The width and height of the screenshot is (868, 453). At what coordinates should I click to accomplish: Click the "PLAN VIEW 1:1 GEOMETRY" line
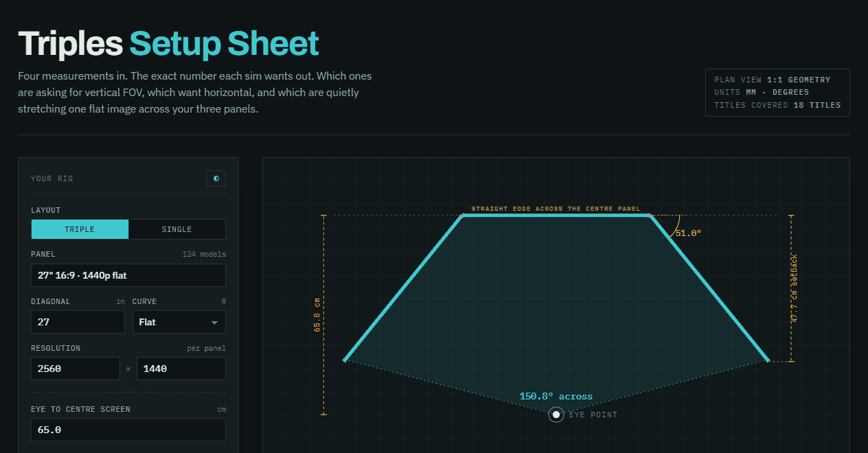click(x=772, y=80)
